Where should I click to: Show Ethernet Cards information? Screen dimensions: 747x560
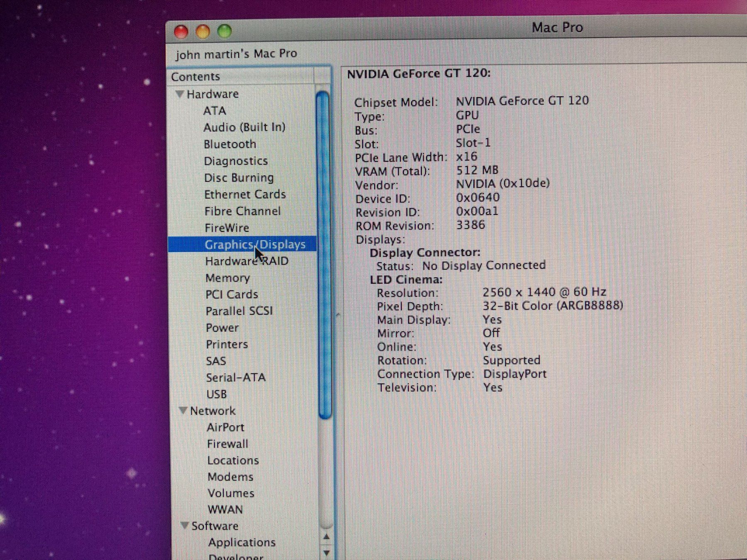[x=245, y=194]
